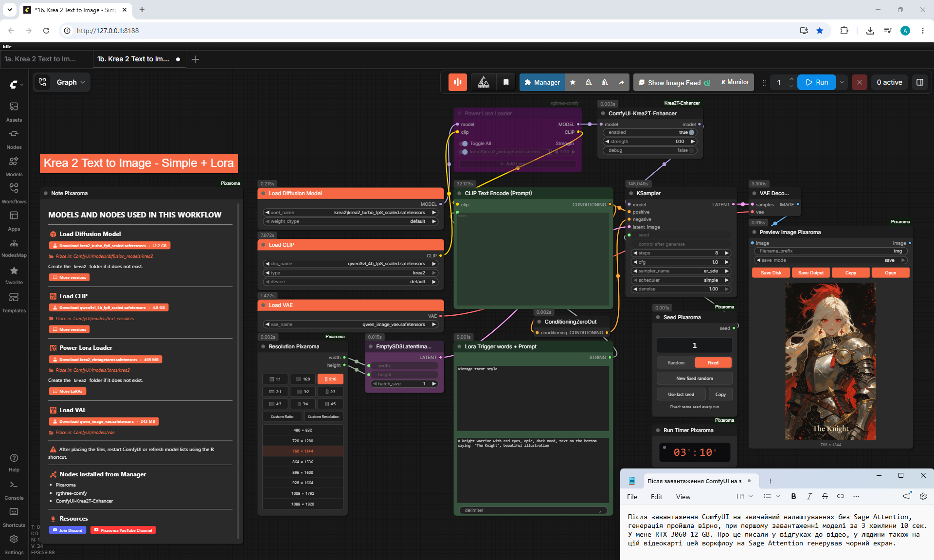The height and width of the screenshot is (560, 934).
Task: Run the workflow
Action: tap(817, 82)
